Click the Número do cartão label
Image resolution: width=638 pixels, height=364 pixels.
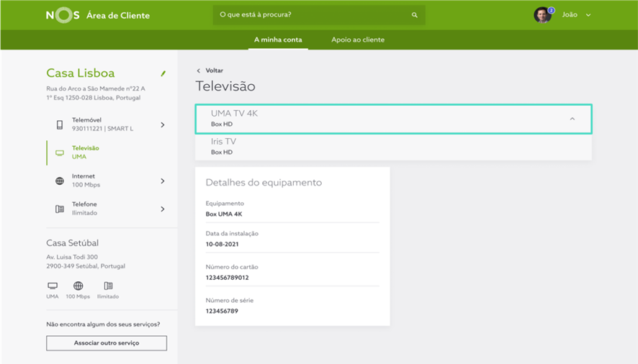click(x=232, y=267)
